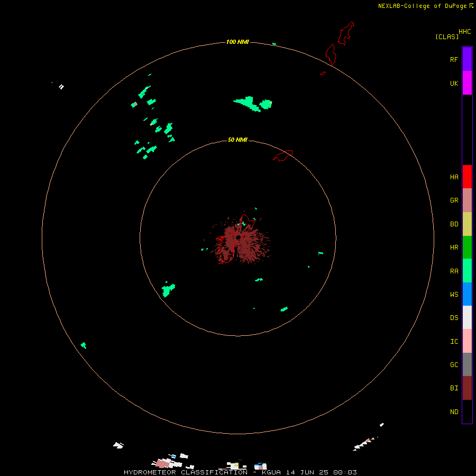
Task: Click the HHC product code label
Action: point(464,32)
